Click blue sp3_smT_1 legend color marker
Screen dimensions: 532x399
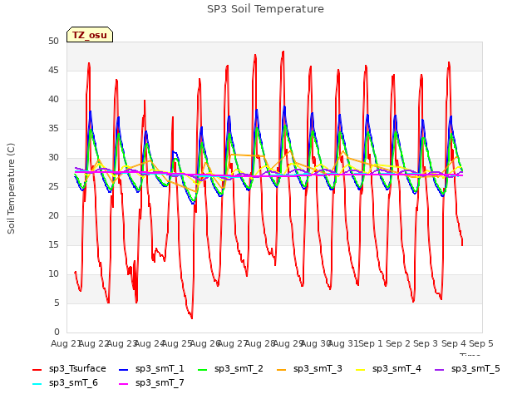coord(124,369)
